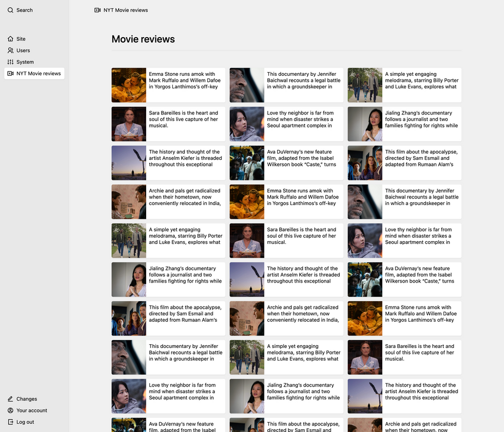Screen dimensions: 504x432
Task: Click the camera icon in the top breadcrumb
Action: (x=98, y=10)
